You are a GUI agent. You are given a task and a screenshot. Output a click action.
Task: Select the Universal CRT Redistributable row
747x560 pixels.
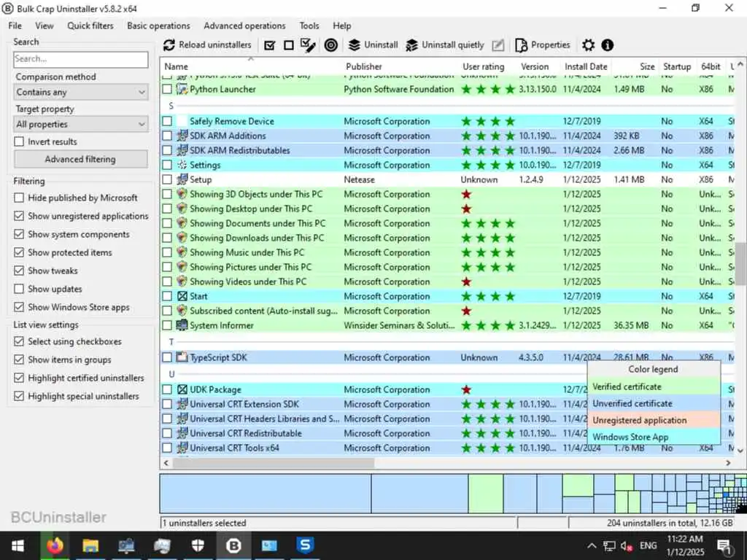[246, 433]
